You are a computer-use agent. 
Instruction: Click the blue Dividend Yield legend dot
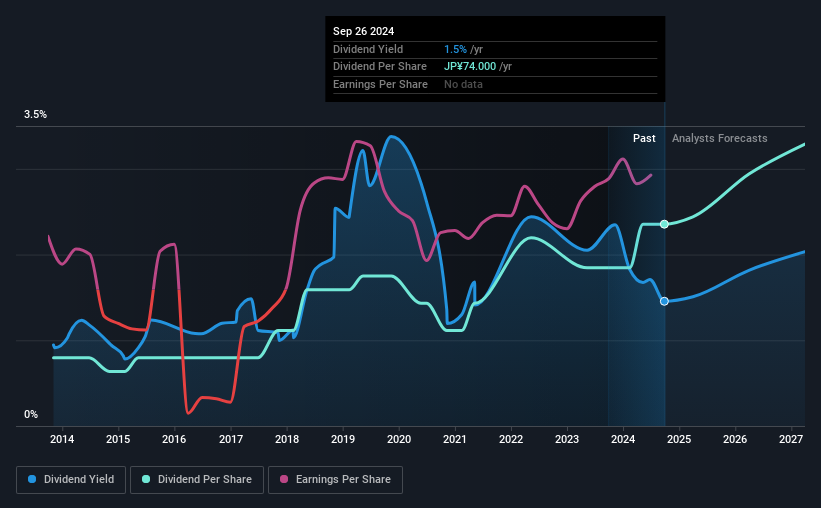point(32,479)
